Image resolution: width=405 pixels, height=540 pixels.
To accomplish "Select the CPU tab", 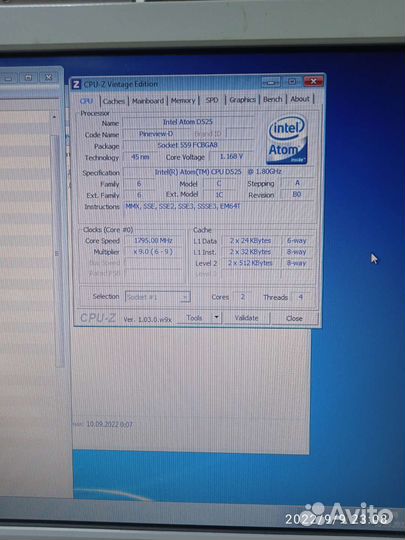I will pyautogui.click(x=86, y=101).
